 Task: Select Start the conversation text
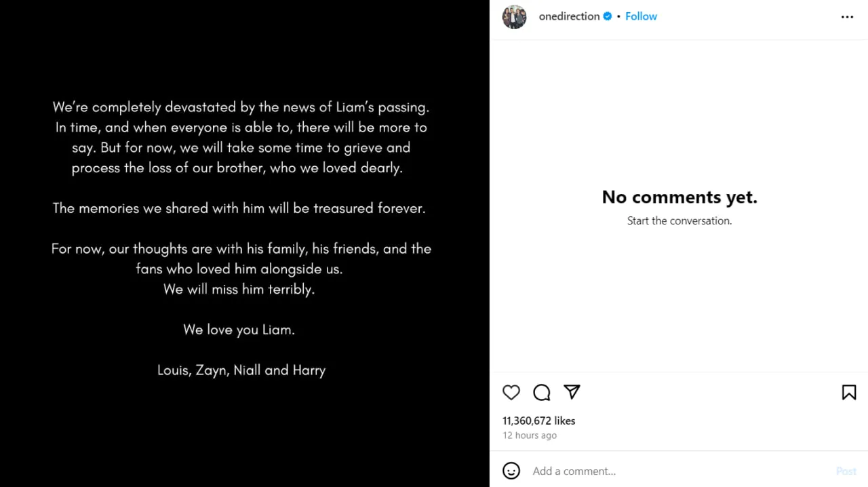point(679,220)
